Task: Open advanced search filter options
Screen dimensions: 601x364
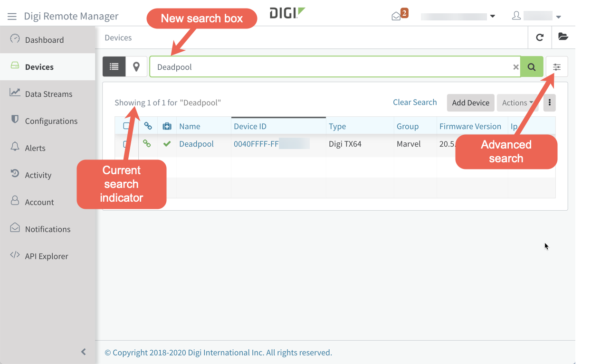Action: [557, 67]
